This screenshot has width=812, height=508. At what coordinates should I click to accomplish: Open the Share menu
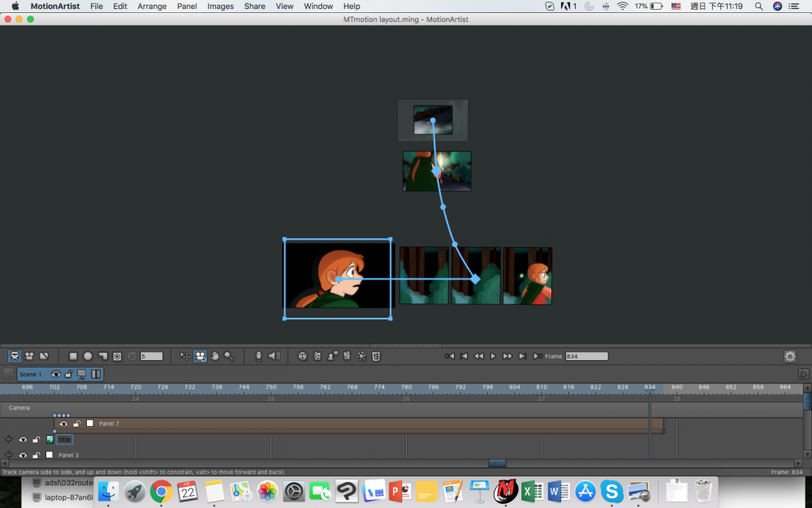[254, 7]
